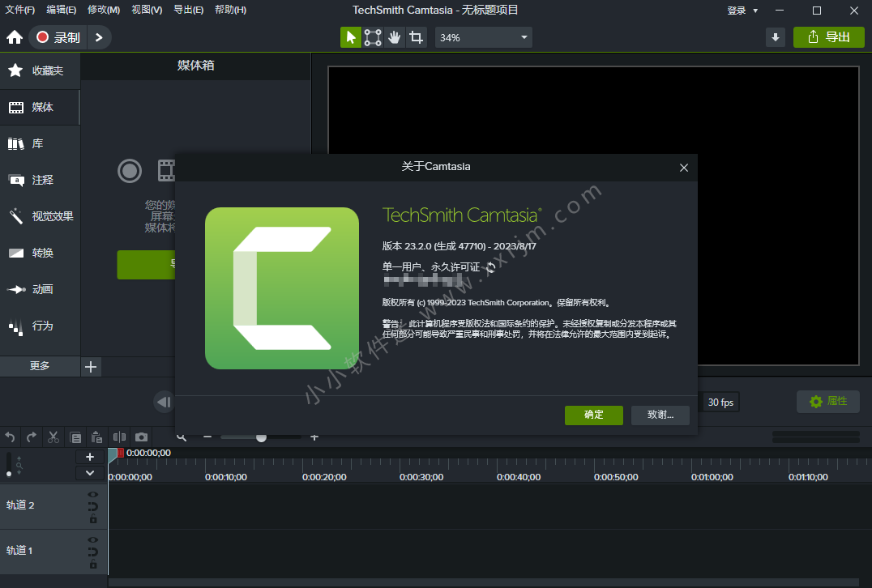Click the undo icon
The height and width of the screenshot is (588, 872).
[x=10, y=437]
